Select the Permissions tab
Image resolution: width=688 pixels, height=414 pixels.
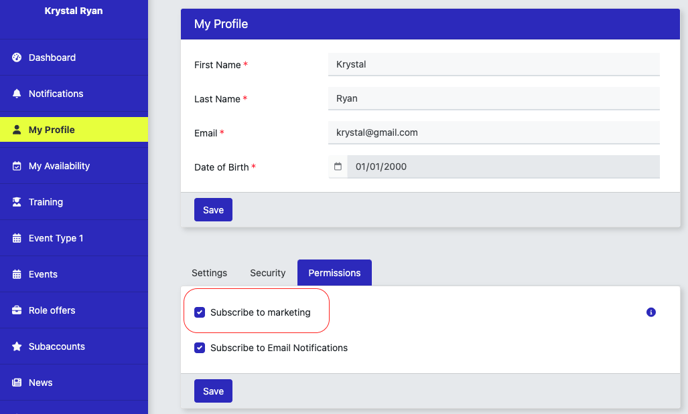pyautogui.click(x=334, y=273)
